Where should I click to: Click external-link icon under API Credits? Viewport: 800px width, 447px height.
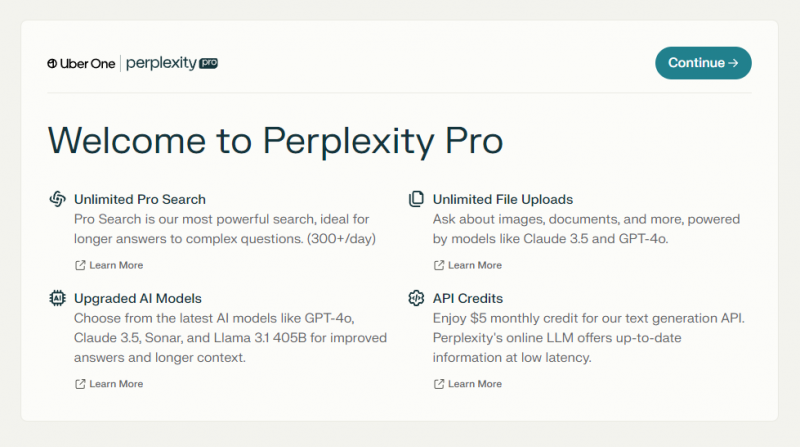(x=439, y=384)
